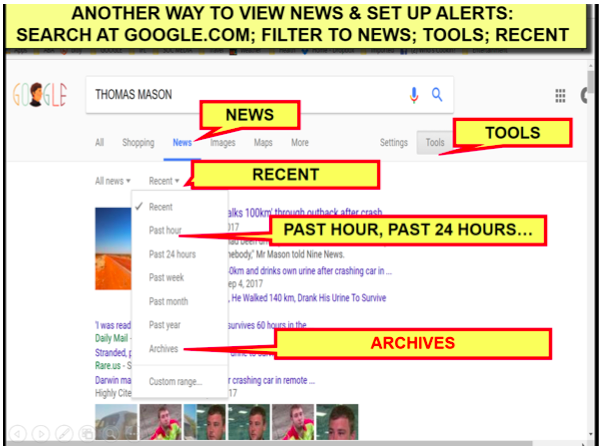Open the second thumbnail, man in hi-vis jacket
The width and height of the screenshot is (601, 446).
point(160,422)
